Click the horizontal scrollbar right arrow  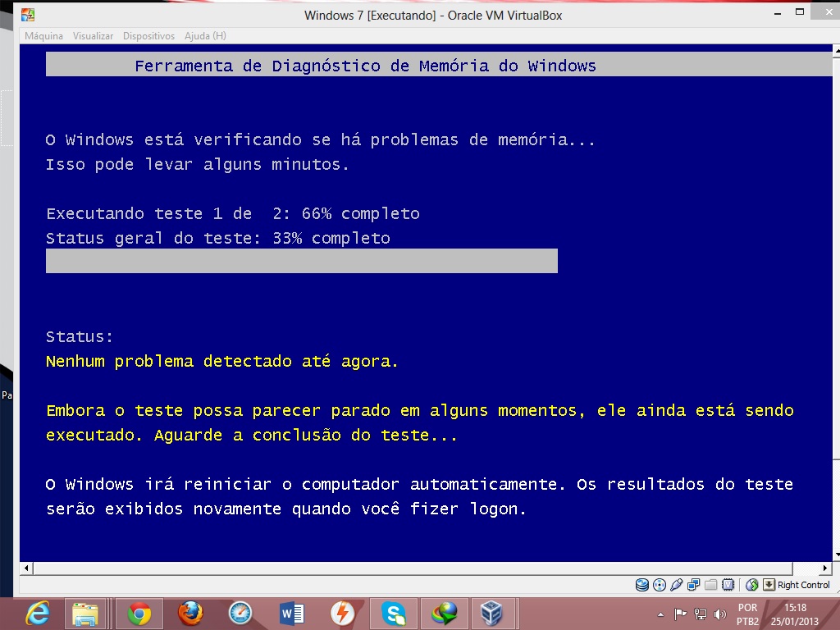pyautogui.click(x=825, y=568)
